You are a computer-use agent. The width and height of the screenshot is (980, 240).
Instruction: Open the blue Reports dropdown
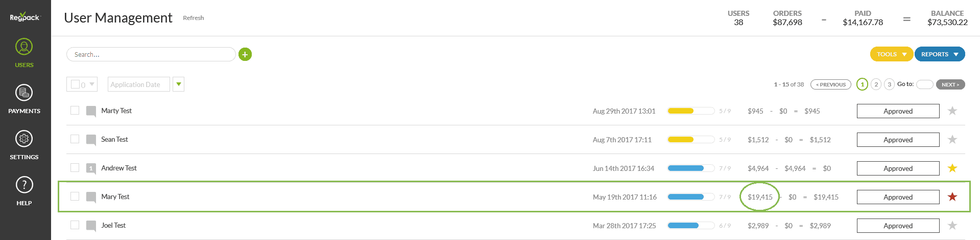click(x=939, y=54)
